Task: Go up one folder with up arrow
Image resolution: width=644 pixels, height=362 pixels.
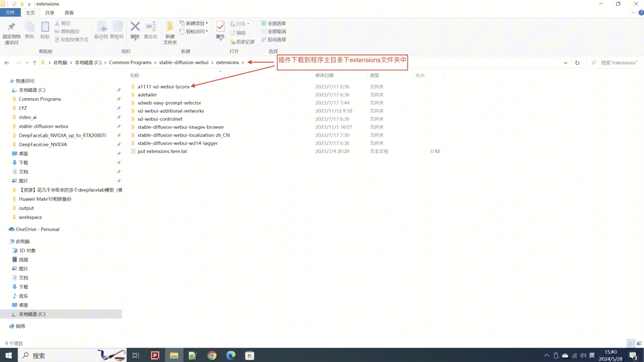Action: (x=35, y=63)
